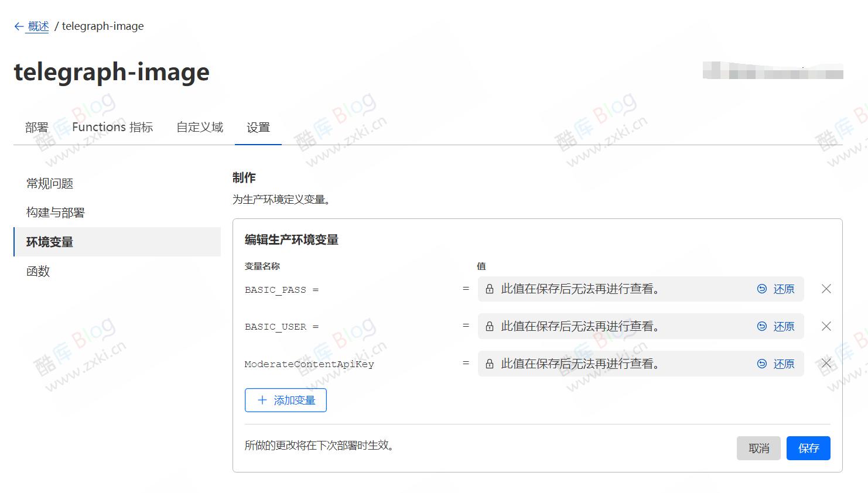Click the plus icon on the 添加变量 button

262,400
